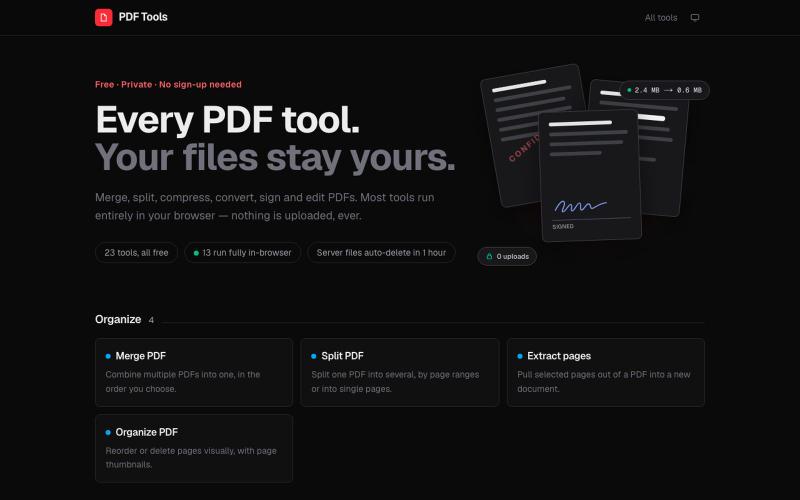Click the 'Your files stay yours.' headline
This screenshot has height=500, width=800.
(x=275, y=158)
